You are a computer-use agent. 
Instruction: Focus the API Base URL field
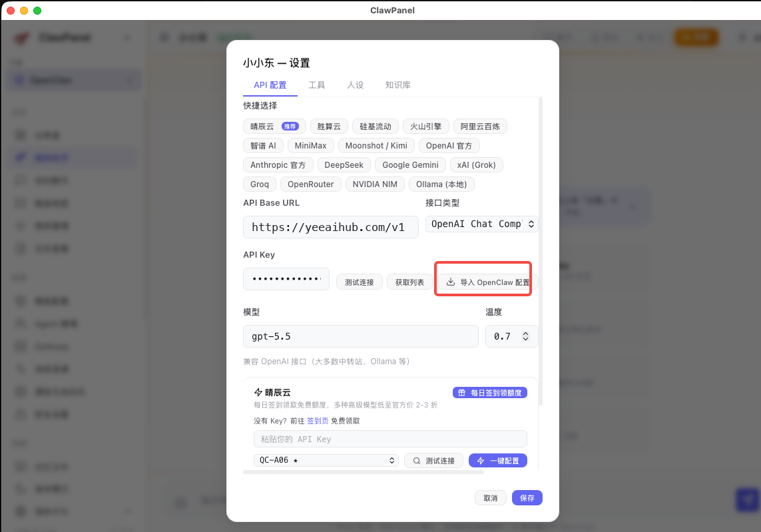click(x=330, y=227)
